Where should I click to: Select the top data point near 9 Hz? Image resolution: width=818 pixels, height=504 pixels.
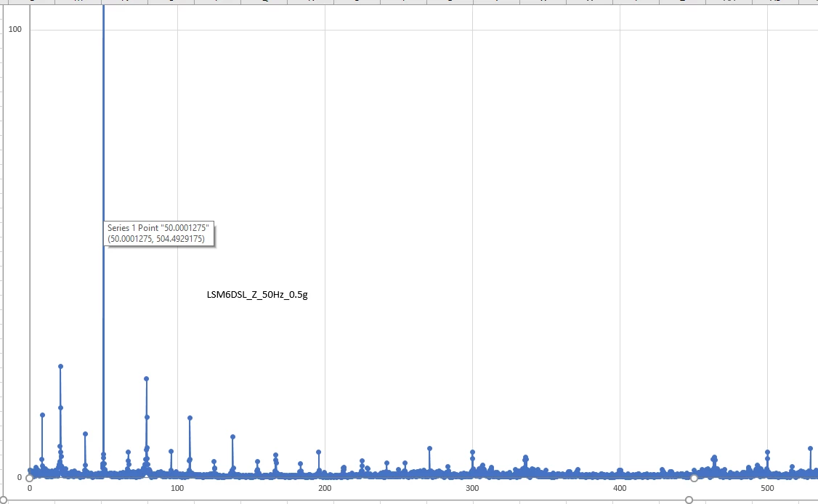tap(42, 415)
